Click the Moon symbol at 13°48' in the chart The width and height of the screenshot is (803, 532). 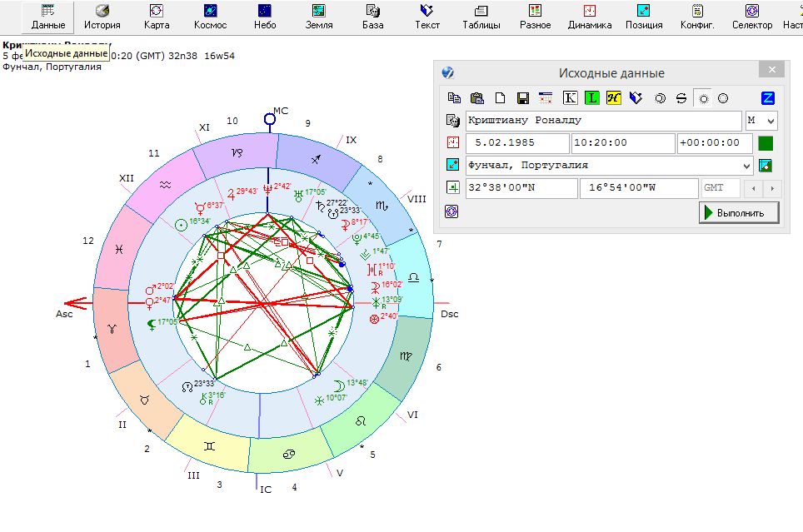coord(339,385)
